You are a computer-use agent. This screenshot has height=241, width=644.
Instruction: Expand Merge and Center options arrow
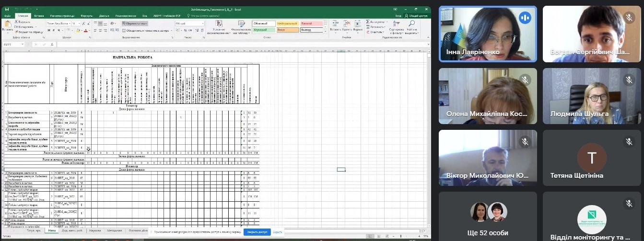[x=171, y=30]
